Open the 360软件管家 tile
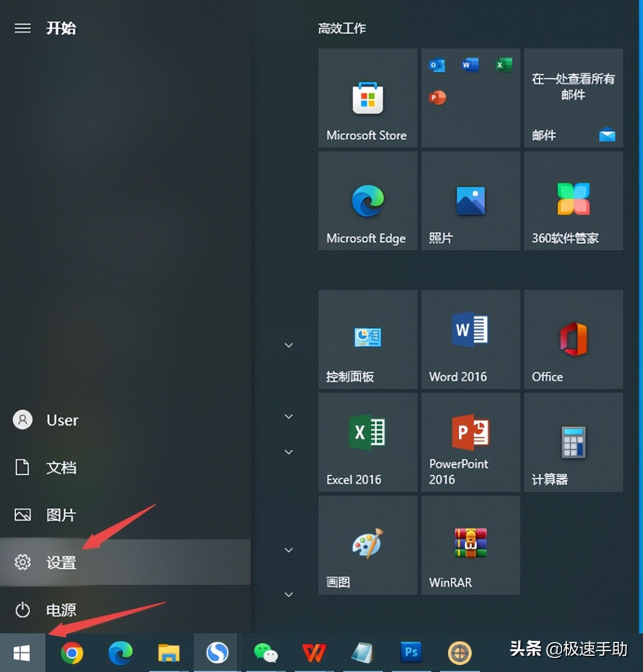The image size is (643, 672). (573, 201)
